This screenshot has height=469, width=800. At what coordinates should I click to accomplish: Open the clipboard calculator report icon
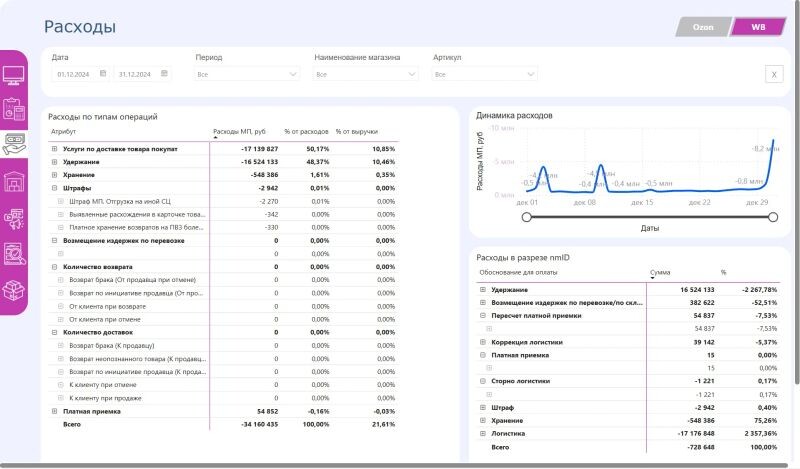point(14,110)
